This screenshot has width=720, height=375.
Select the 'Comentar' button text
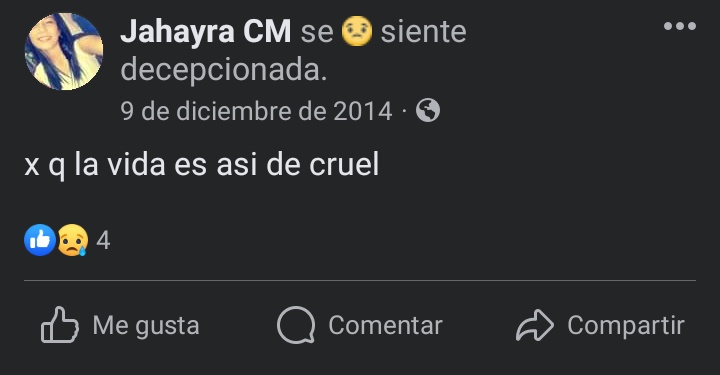pos(385,325)
